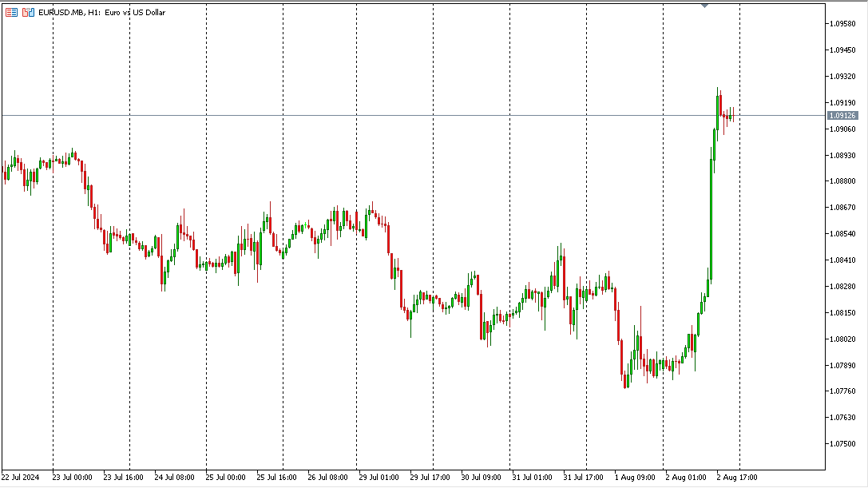Click the 29 Jul 17:00 time label

[430, 478]
